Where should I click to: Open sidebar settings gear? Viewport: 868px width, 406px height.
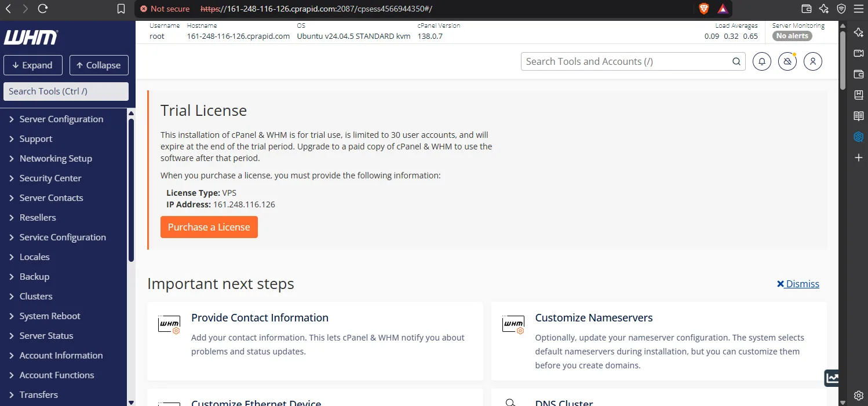click(859, 396)
